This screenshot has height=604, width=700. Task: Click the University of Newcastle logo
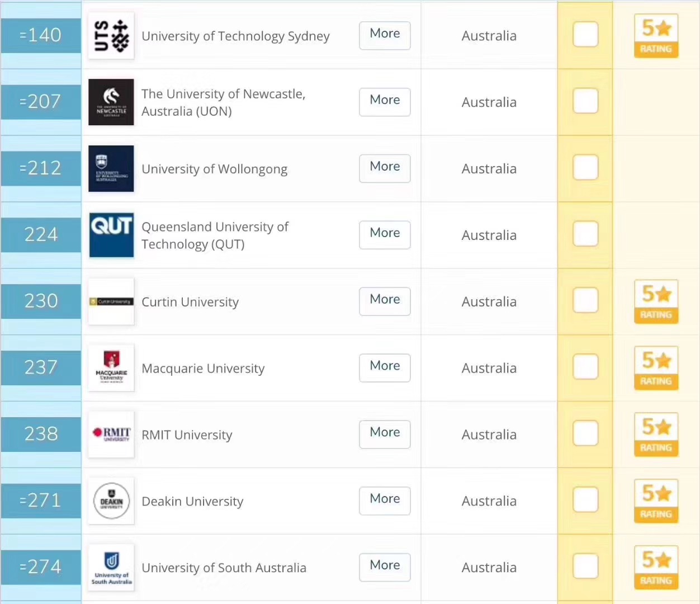(111, 102)
